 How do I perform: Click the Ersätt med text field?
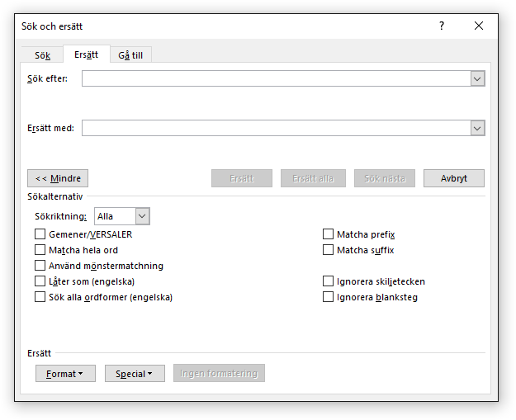[277, 128]
